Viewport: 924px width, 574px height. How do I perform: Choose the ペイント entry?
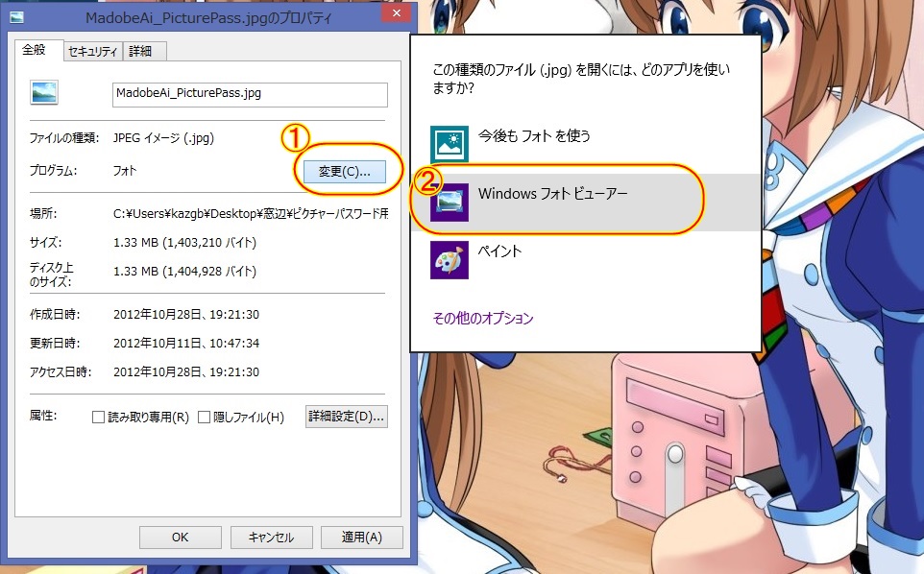coord(586,259)
